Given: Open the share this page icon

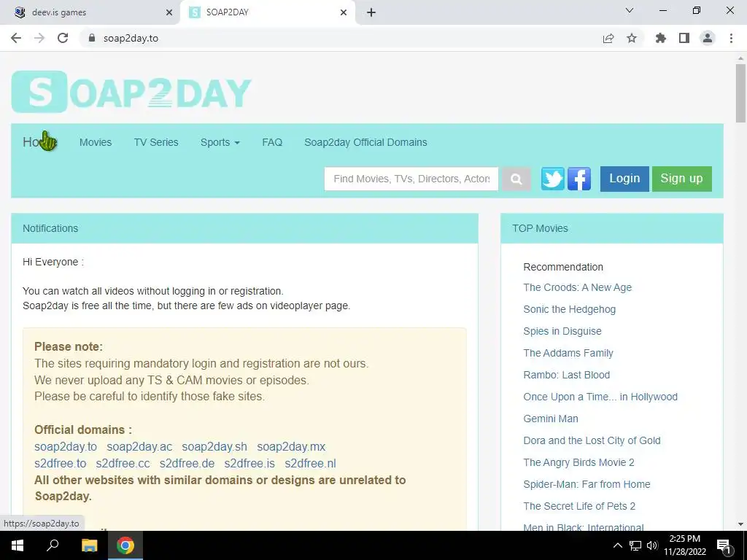Looking at the screenshot, I should pos(608,38).
